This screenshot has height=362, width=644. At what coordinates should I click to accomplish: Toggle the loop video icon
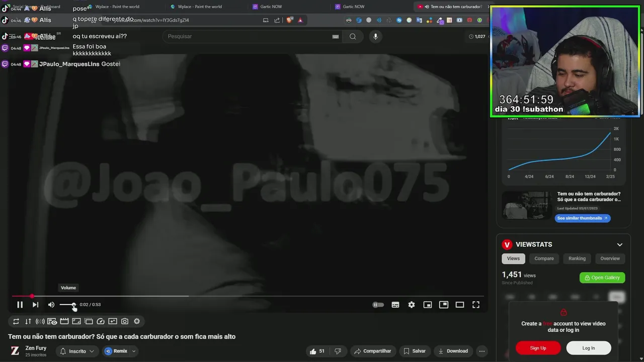pyautogui.click(x=16, y=321)
